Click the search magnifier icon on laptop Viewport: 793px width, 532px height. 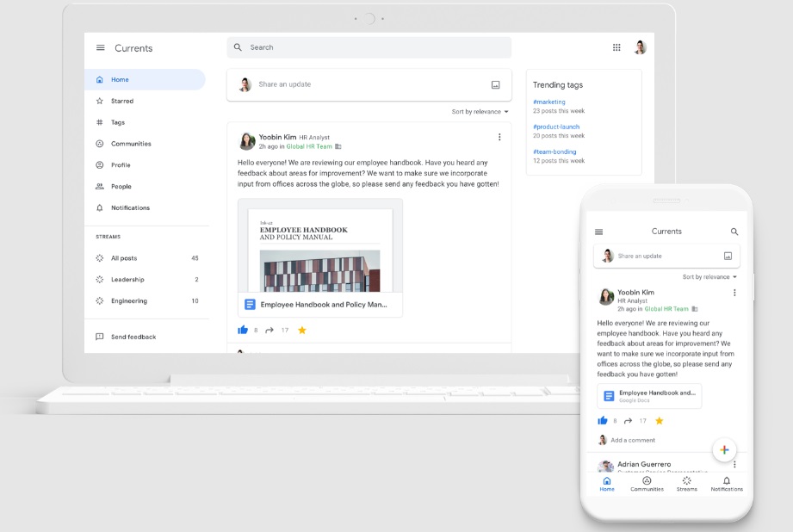tap(238, 47)
